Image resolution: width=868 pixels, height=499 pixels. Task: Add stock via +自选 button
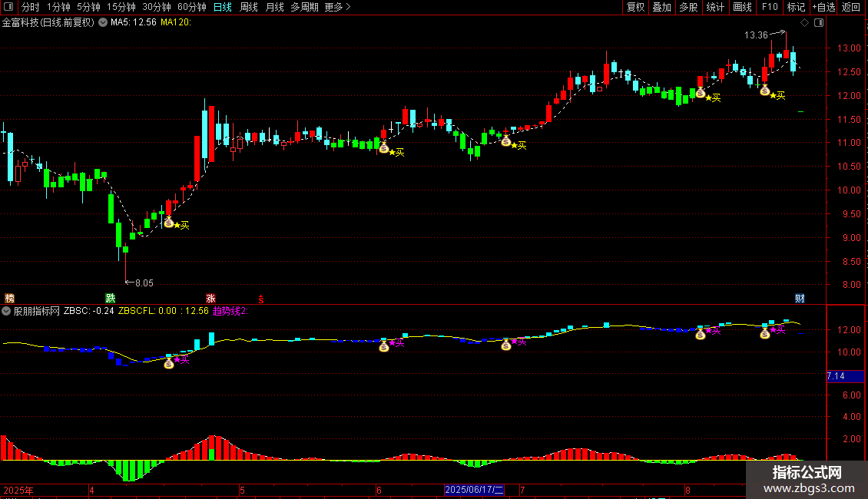click(823, 7)
